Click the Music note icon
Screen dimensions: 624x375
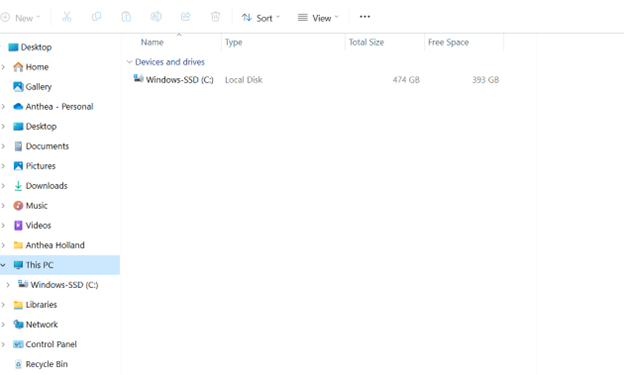pos(18,205)
